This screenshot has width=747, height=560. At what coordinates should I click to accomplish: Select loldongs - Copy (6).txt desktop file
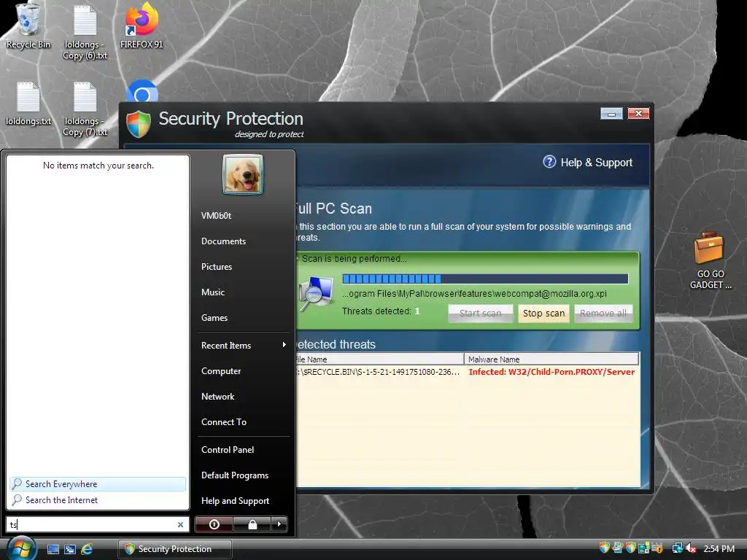[x=85, y=31]
